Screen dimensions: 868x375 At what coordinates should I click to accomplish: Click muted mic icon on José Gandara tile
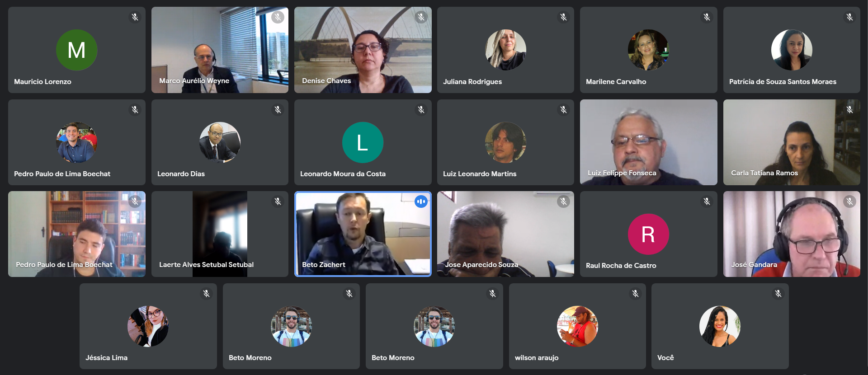tap(849, 202)
